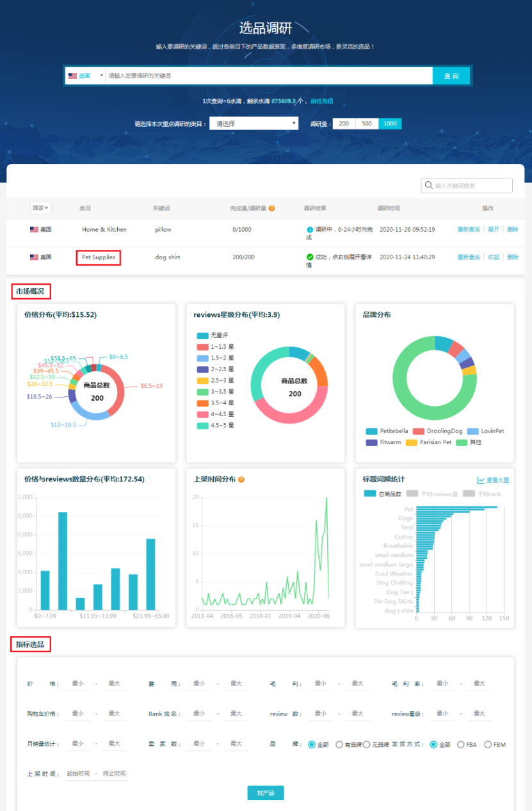This screenshot has height=811, width=532.
Task: Select the FBA delivery radio button
Action: point(460,744)
